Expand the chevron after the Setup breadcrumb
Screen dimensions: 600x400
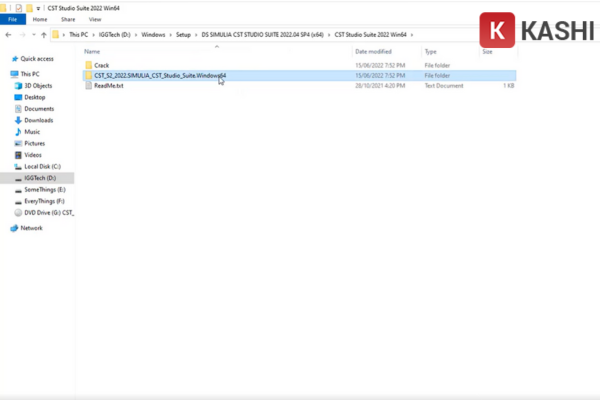[x=196, y=35]
